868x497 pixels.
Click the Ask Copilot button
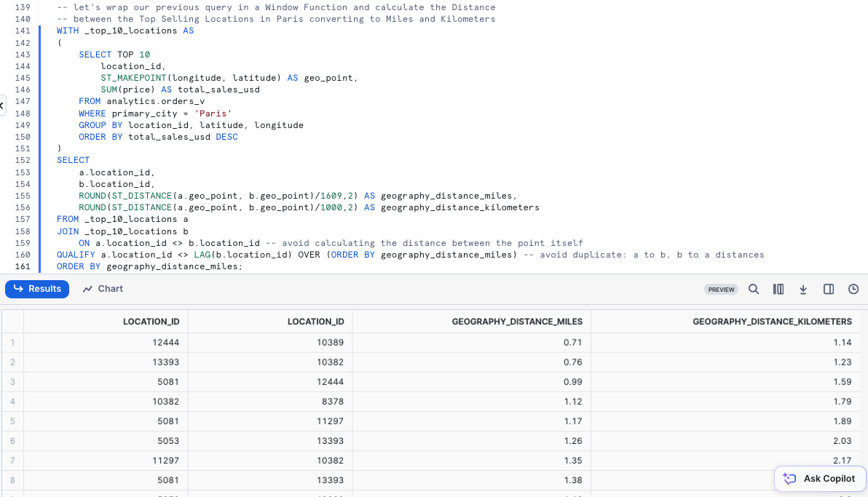tap(820, 478)
